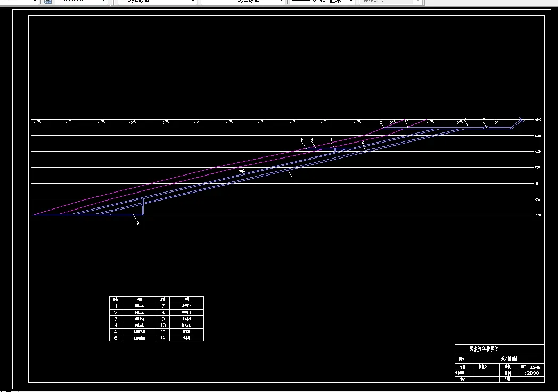Select callout number 10 near the surface line
Screen dimensions: 558x392
point(407,122)
